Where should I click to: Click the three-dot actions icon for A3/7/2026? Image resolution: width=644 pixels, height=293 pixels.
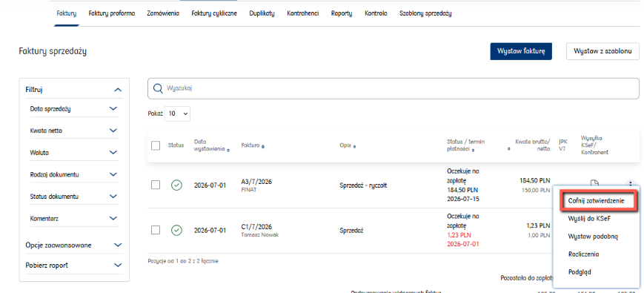pos(630,183)
